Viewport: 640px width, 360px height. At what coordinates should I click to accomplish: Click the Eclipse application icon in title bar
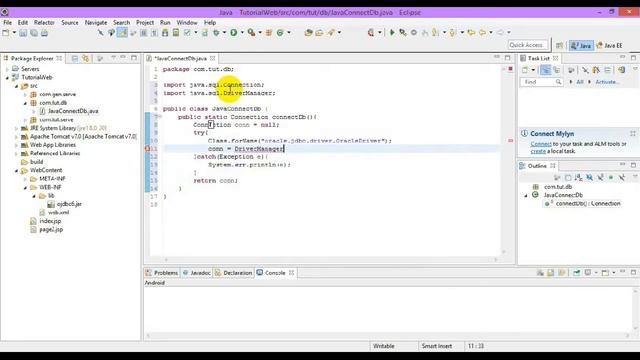tap(5, 12)
